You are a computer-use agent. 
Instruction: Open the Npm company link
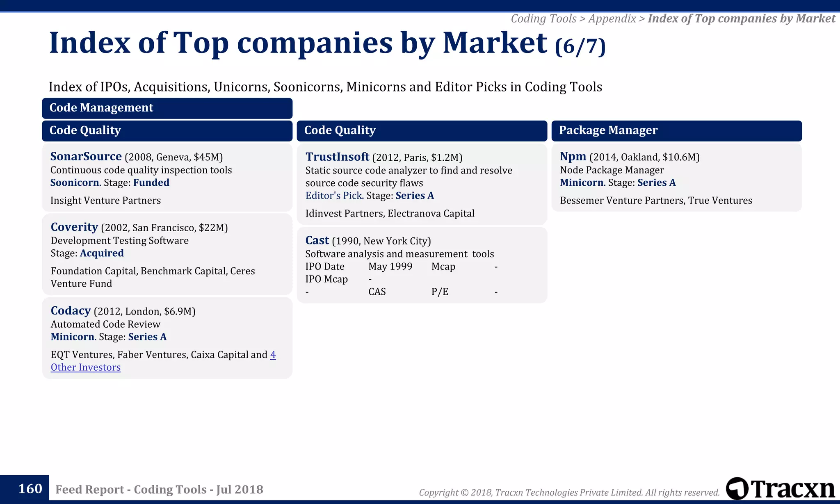(573, 156)
